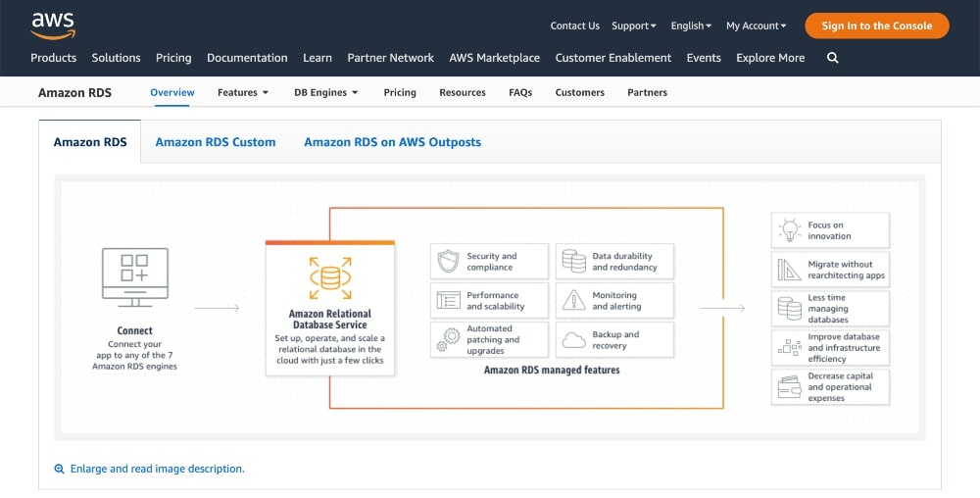Open Enlarge and read image description link
Screen dimensions: 980x498
click(x=157, y=470)
